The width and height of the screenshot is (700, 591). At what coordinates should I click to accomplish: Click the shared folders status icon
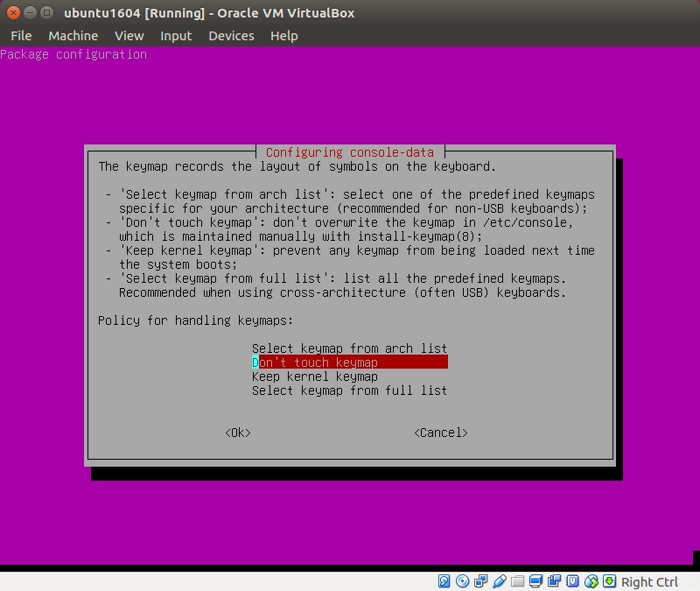(x=518, y=581)
